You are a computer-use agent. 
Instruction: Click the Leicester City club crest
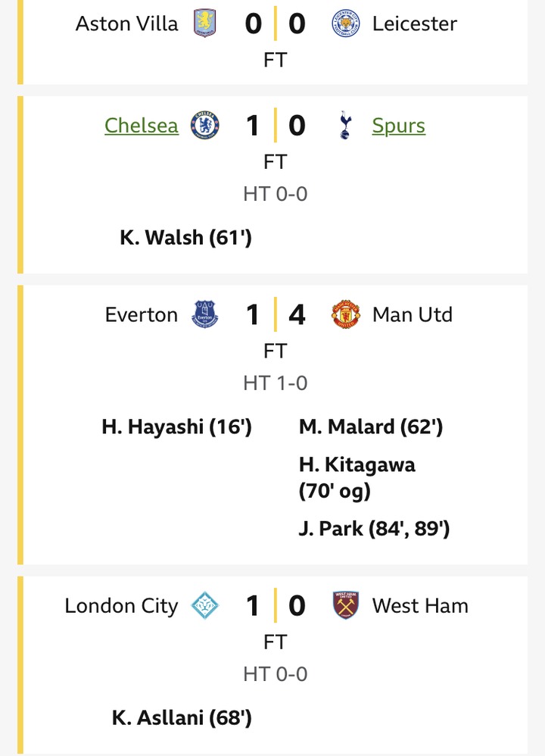point(345,24)
